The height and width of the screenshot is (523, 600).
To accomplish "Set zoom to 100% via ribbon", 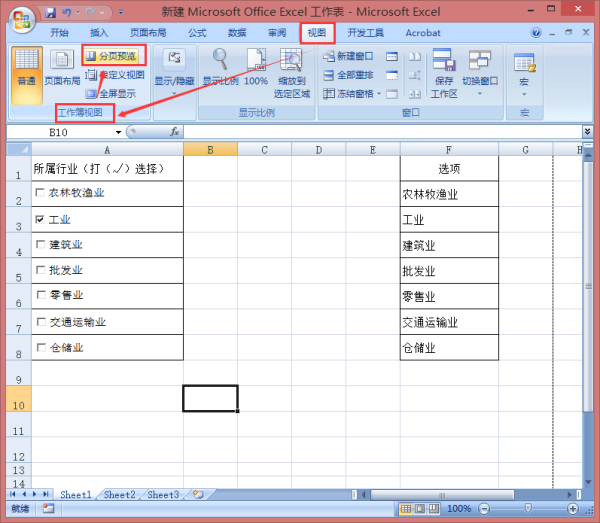I will coord(256,67).
